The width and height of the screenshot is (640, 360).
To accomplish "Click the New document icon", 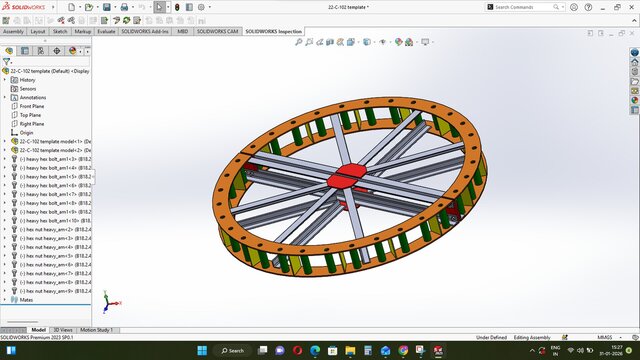I will [x=71, y=7].
